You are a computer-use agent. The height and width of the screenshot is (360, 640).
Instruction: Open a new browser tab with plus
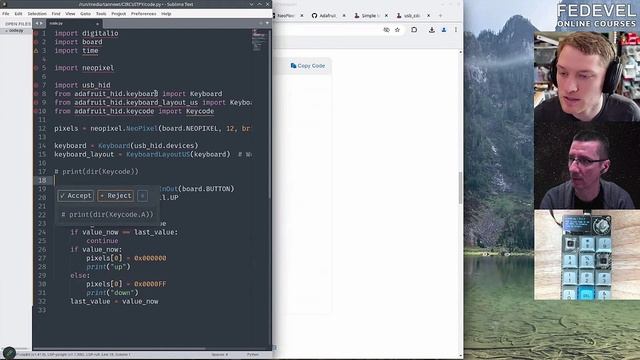[440, 16]
